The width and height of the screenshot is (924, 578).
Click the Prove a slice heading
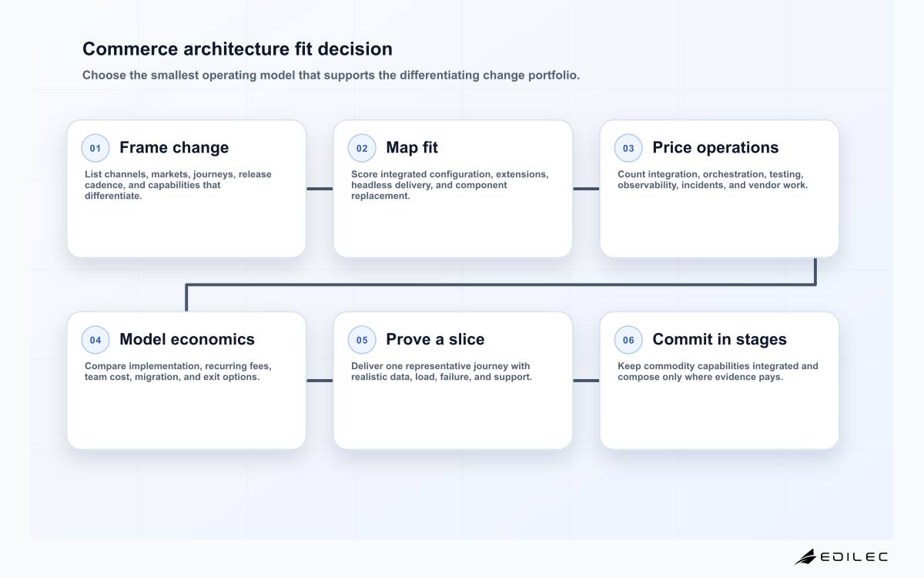coord(435,339)
